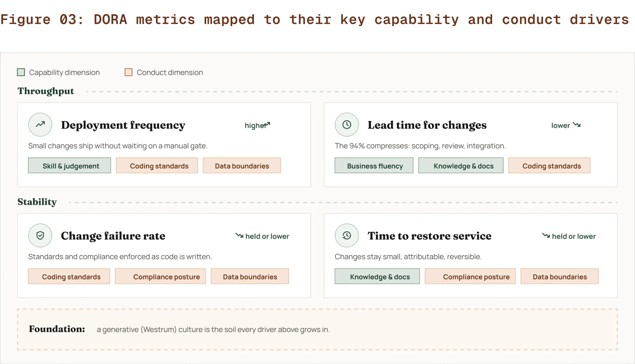
Task: Select Coding standards under Deployment frequency
Action: 157,165
